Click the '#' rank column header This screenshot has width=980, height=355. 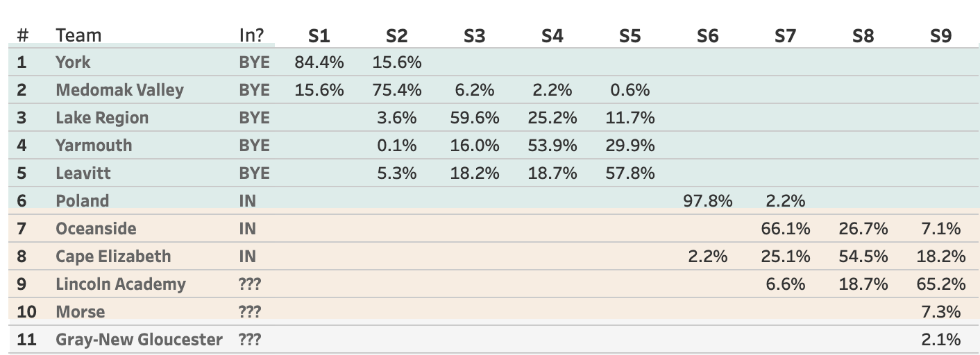(x=22, y=35)
